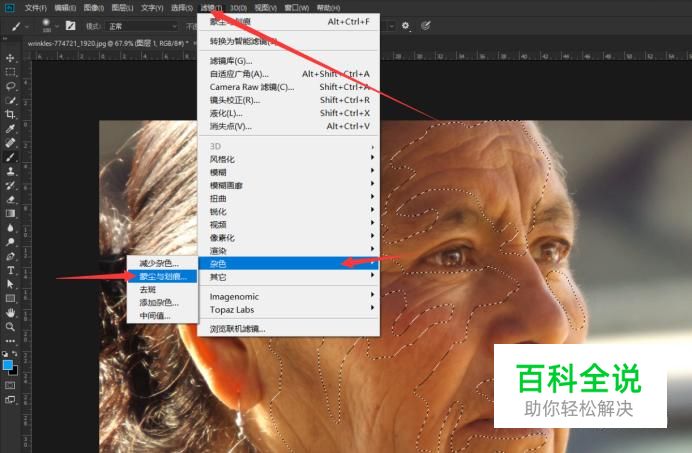The height and width of the screenshot is (453, 692).
Task: Open the 图像(I) menu
Action: coord(94,8)
